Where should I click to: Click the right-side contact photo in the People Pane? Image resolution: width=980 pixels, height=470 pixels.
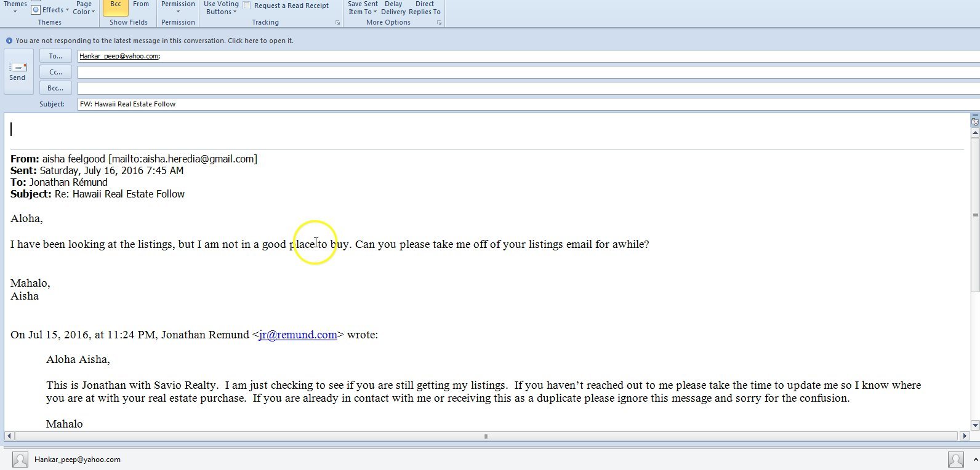tap(956, 460)
